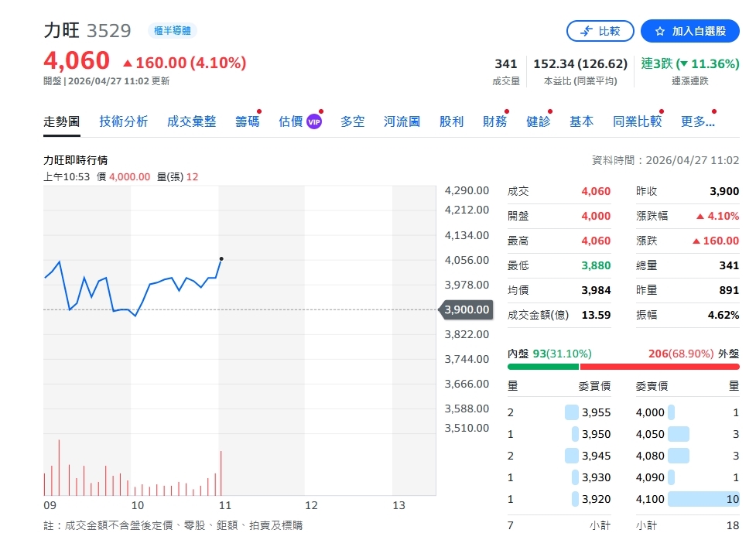Viewport: 756px width, 540px height.
Task: Open the 基本 tab
Action: (581, 121)
